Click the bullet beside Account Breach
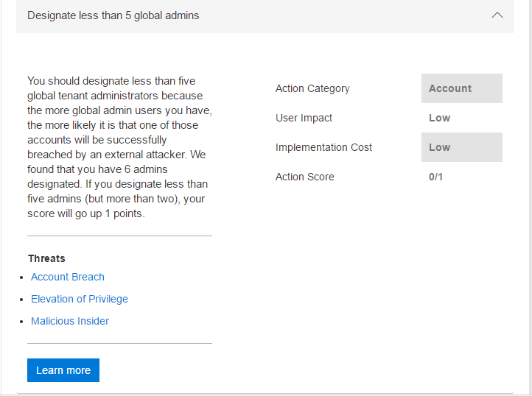The image size is (532, 396). (22, 277)
